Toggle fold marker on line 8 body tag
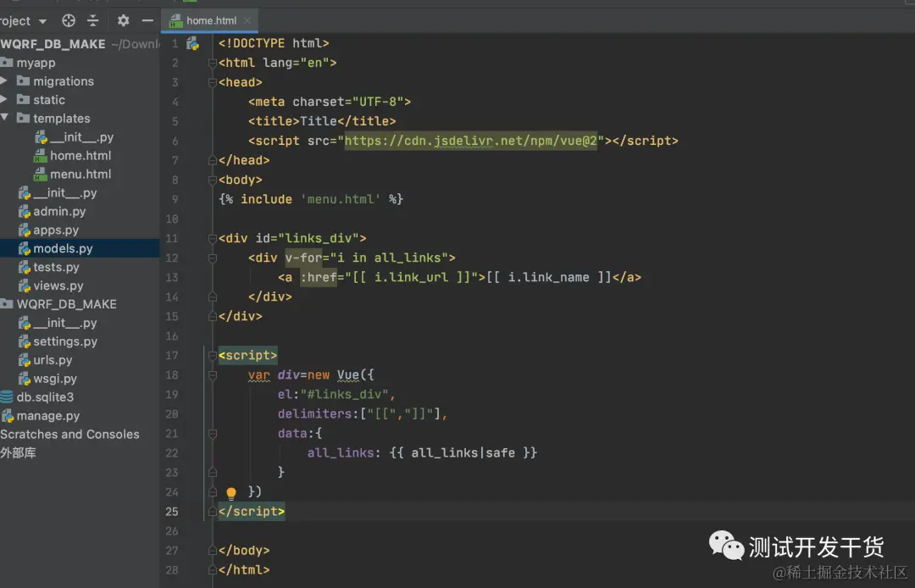This screenshot has width=915, height=588. pyautogui.click(x=213, y=180)
